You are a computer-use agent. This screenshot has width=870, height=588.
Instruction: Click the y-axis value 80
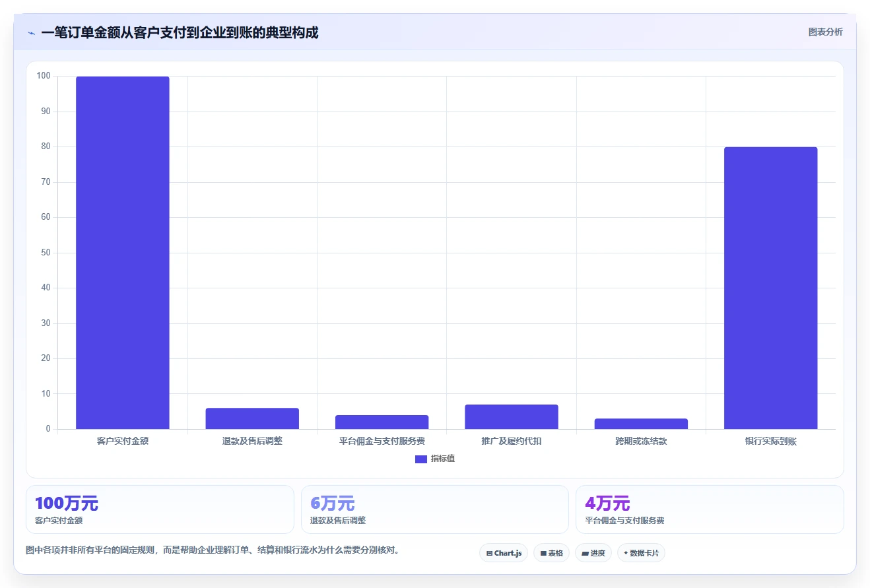coord(46,147)
